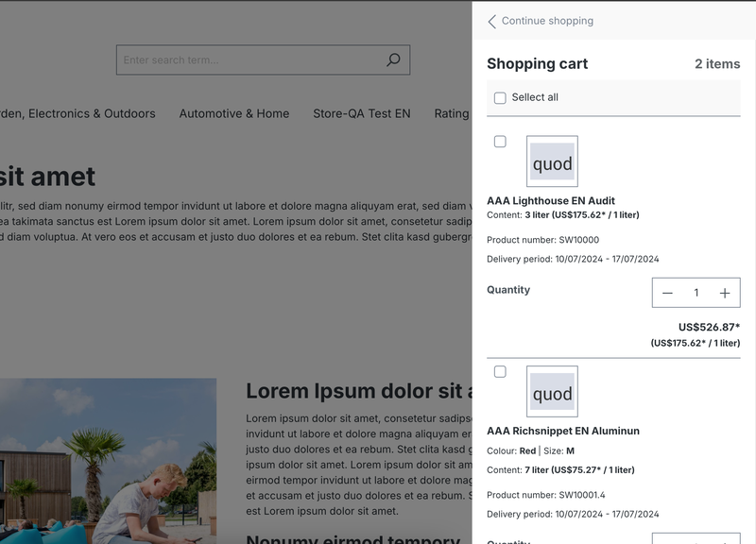Select the Automotive & Home menu item
Image resolution: width=756 pixels, height=544 pixels.
[x=234, y=113]
